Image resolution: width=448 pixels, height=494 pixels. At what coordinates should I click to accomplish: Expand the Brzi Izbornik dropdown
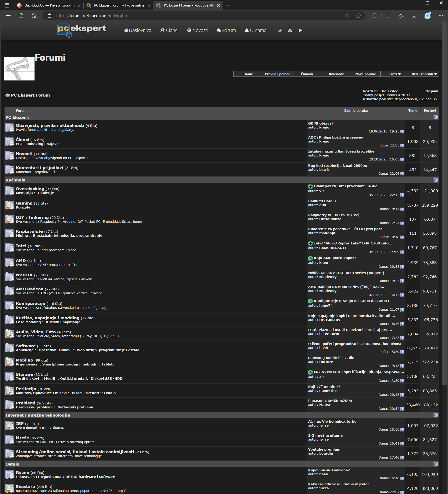pyautogui.click(x=424, y=74)
